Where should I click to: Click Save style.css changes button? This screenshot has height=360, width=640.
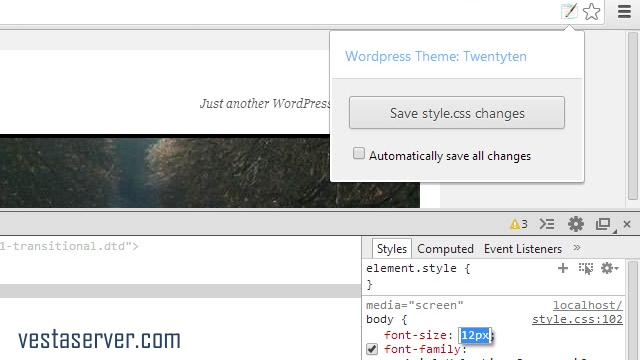457,113
